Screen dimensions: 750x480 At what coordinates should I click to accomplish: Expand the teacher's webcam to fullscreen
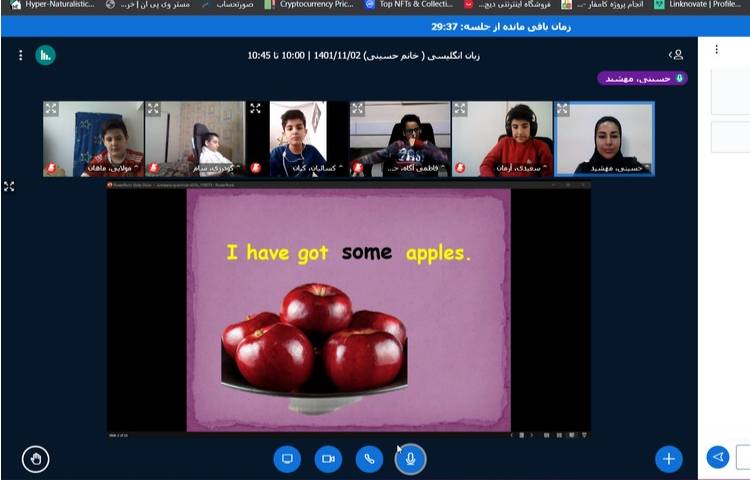pyautogui.click(x=562, y=109)
